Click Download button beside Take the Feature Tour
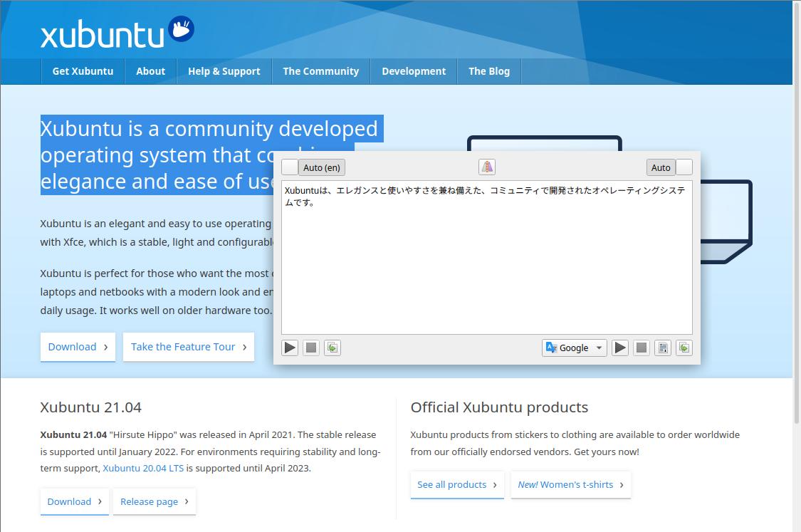Screen dimensions: 801x532 click(78, 347)
